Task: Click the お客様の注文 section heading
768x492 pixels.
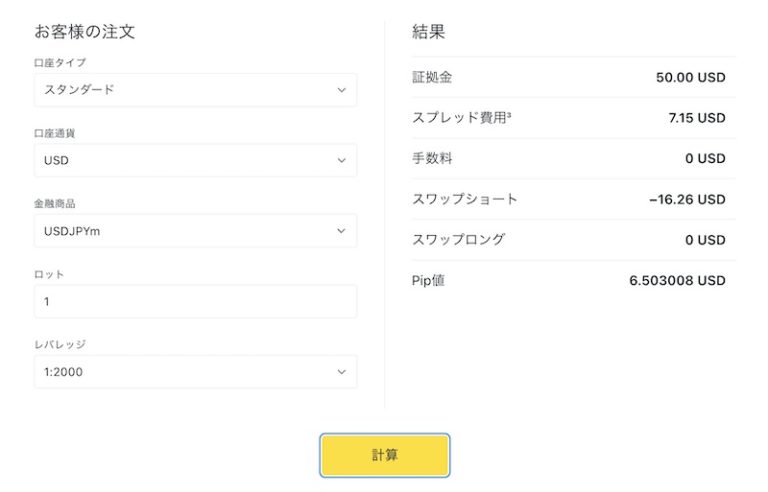Action: click(x=85, y=32)
